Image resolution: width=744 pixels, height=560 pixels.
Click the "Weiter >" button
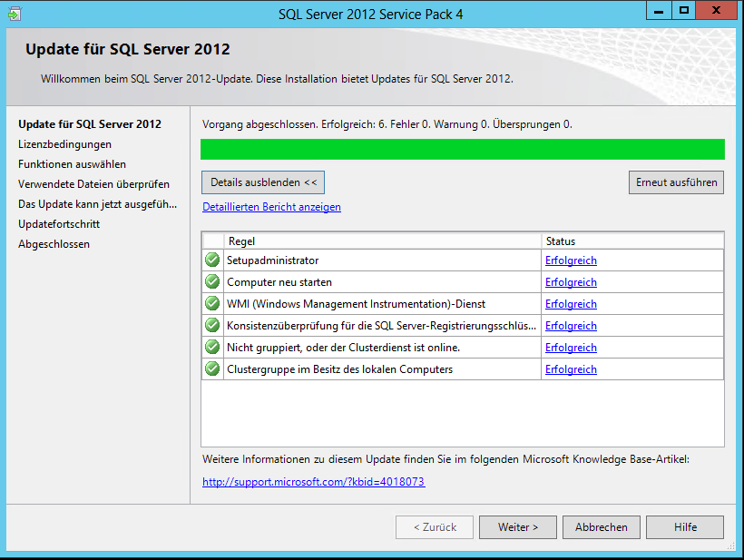click(517, 526)
